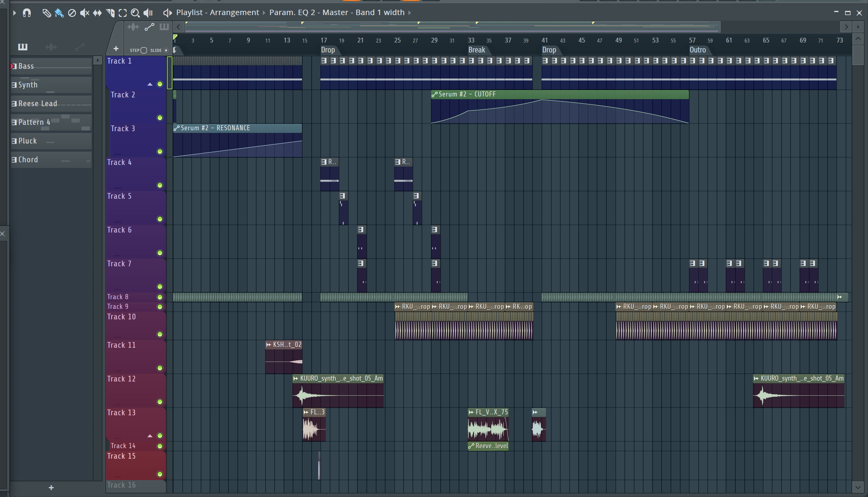This screenshot has width=868, height=497.
Task: Open the Param. EQ 2 Band 1 width menu
Action: click(337, 13)
